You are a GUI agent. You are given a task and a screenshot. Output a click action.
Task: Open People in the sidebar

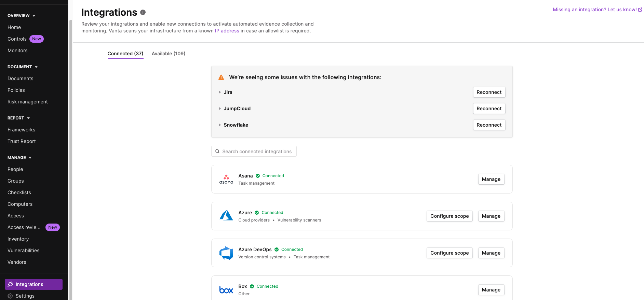pyautogui.click(x=15, y=169)
